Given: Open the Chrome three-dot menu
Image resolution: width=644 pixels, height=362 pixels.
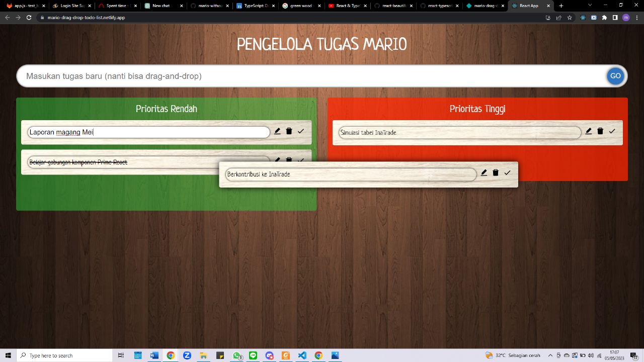Looking at the screenshot, I should 636,17.
